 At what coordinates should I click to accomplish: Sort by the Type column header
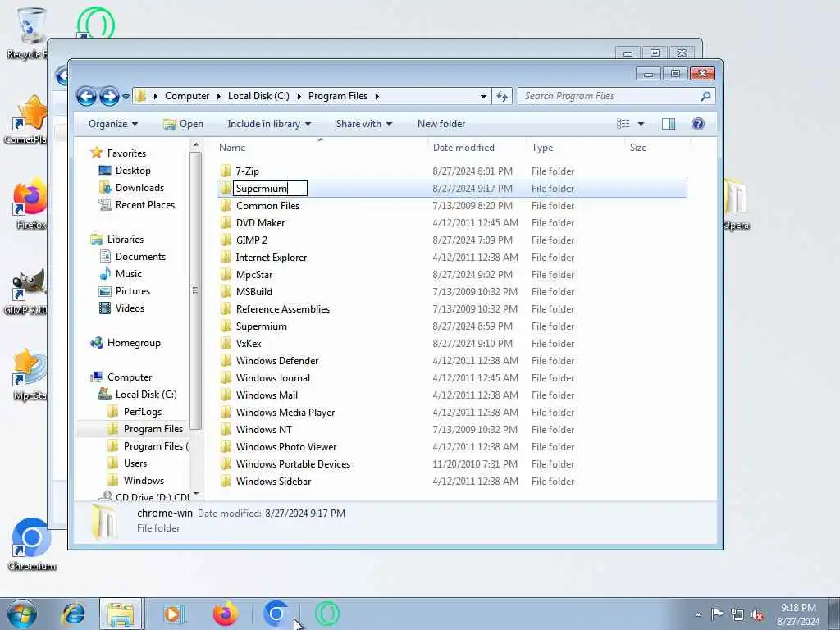click(x=542, y=148)
